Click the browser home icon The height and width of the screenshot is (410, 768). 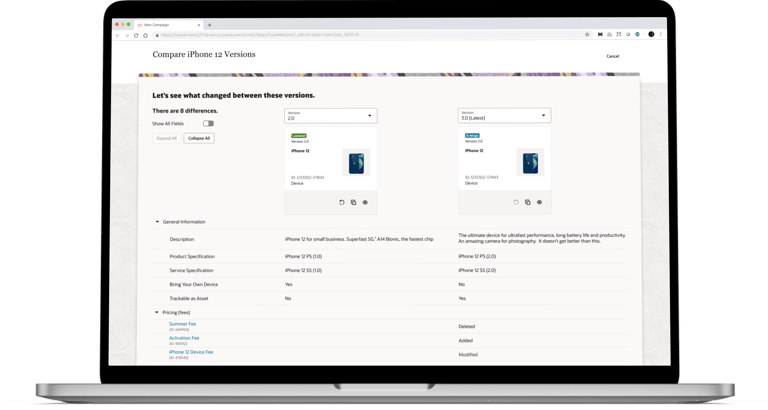pos(145,35)
